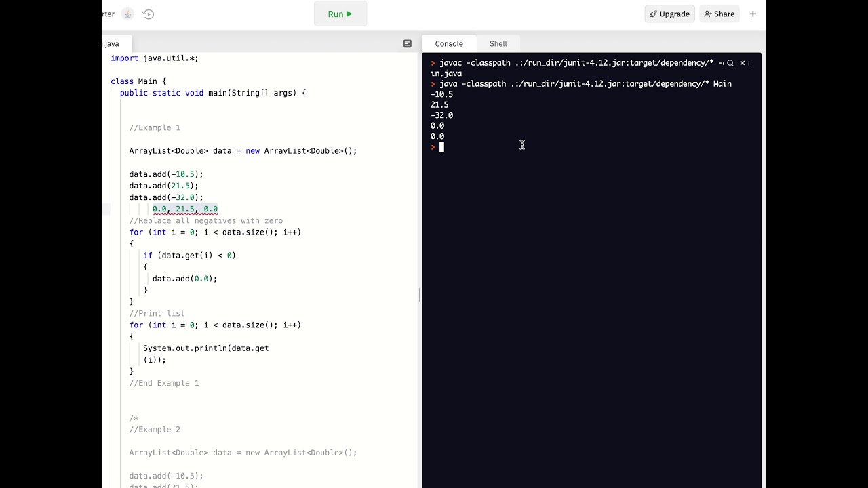Click the 'data.add(-32.0);' code line
868x488 pixels.
tap(166, 197)
